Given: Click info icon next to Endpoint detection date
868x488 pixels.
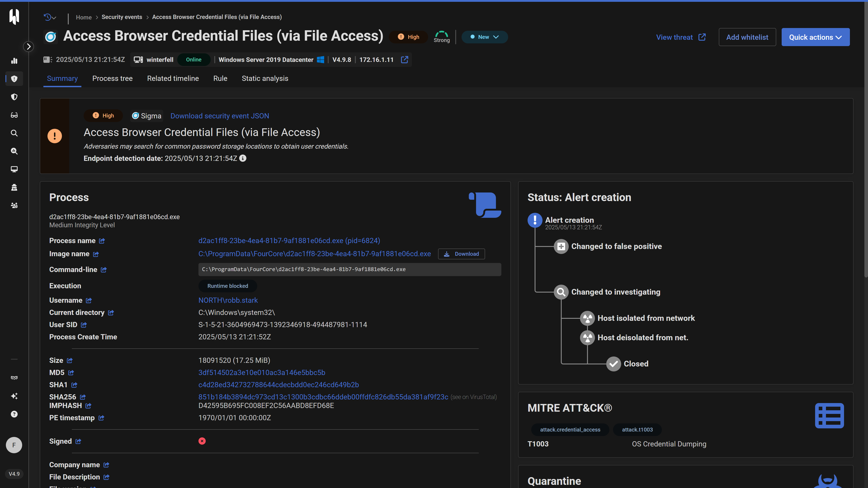Looking at the screenshot, I should pos(243,158).
